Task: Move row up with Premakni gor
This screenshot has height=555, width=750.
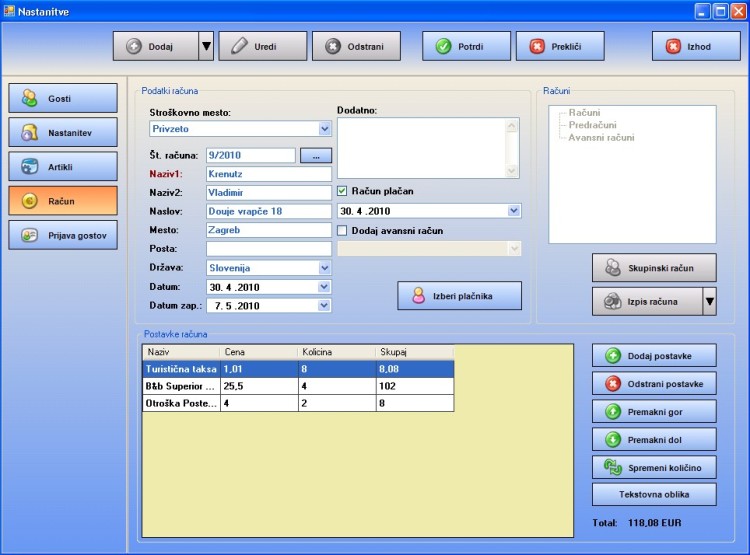Action: (654, 411)
